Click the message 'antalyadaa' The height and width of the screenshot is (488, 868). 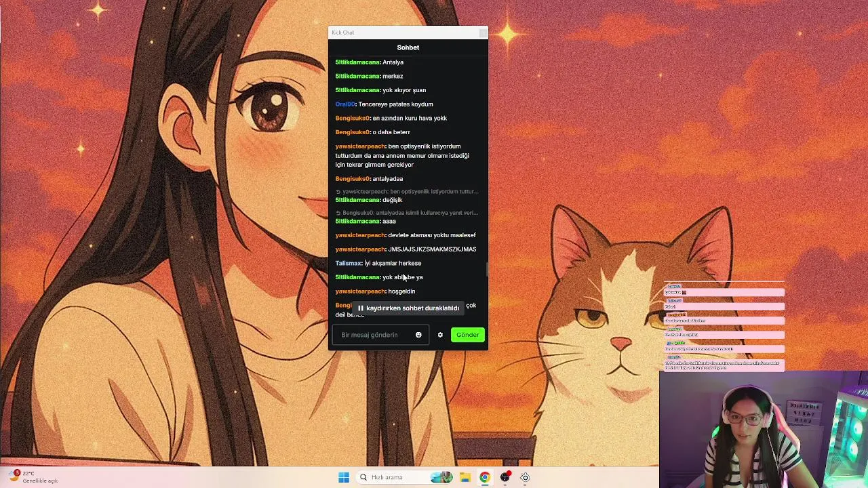[388, 179]
